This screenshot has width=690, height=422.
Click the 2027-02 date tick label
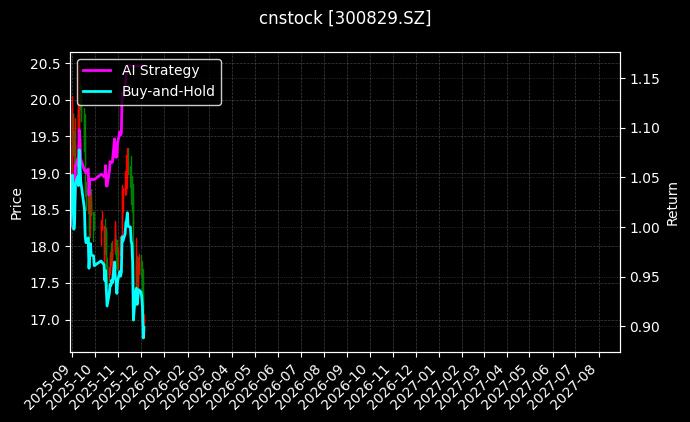click(x=439, y=386)
